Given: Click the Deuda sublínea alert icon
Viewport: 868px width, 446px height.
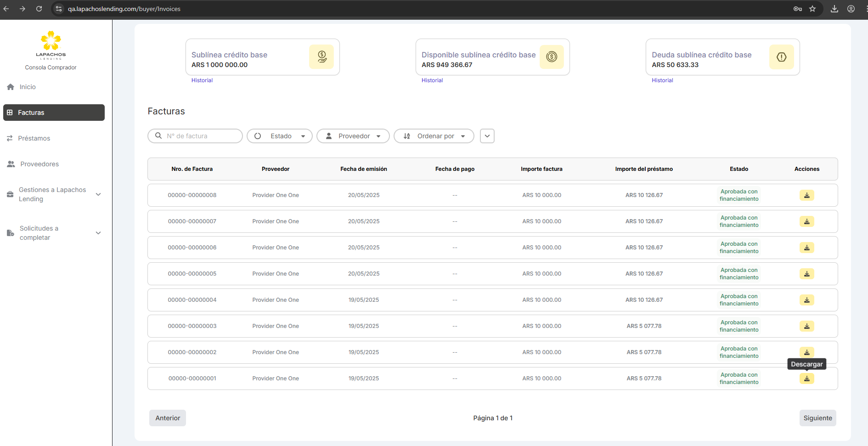Looking at the screenshot, I should click(781, 57).
